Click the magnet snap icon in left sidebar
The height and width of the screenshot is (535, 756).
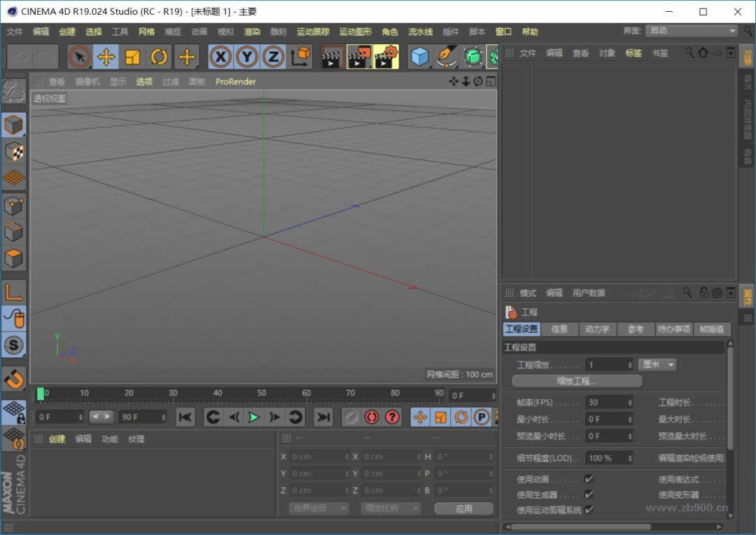pos(14,379)
